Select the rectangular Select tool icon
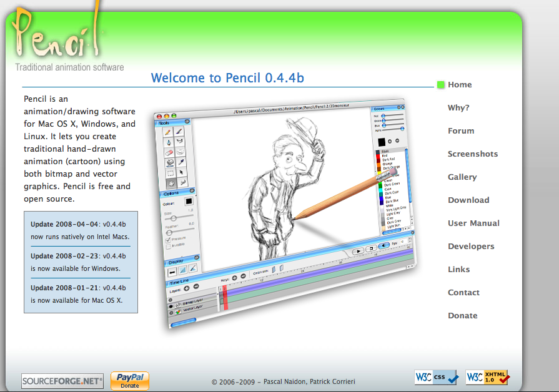The height and width of the screenshot is (392, 559). tap(171, 173)
